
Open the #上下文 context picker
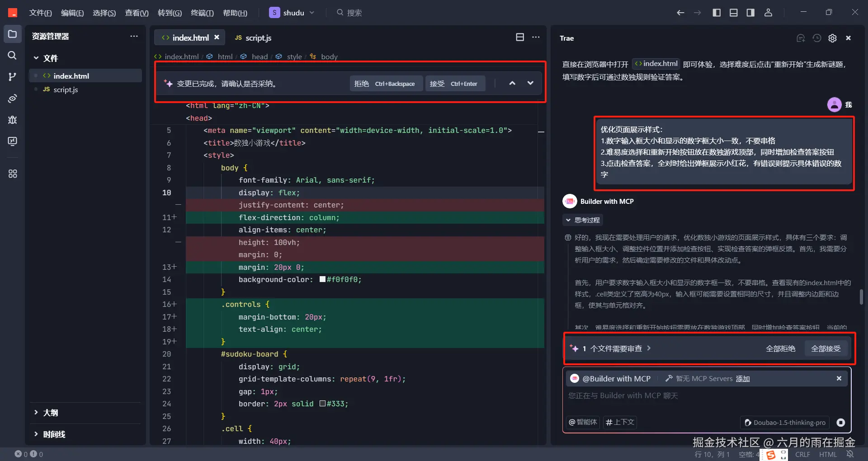[x=620, y=422]
